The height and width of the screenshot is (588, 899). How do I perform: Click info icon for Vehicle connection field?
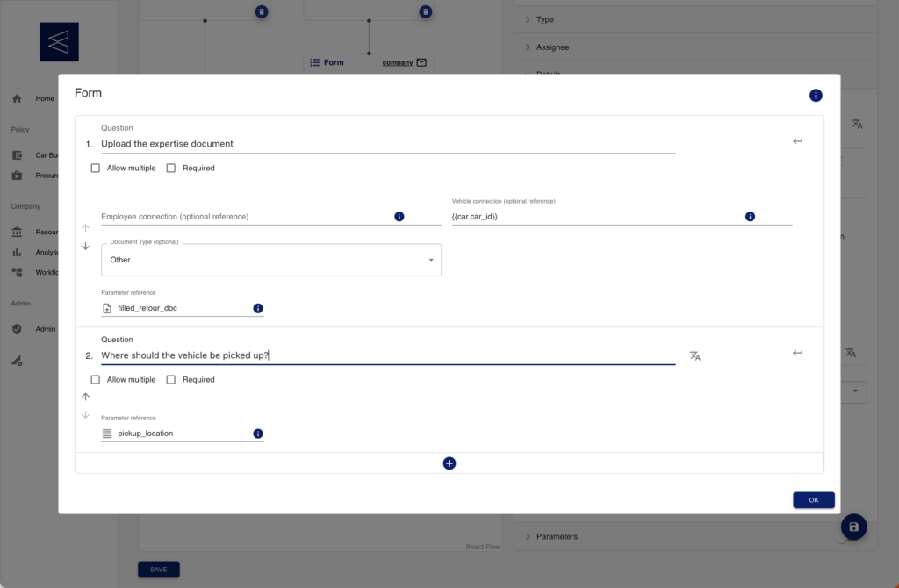pyautogui.click(x=750, y=216)
